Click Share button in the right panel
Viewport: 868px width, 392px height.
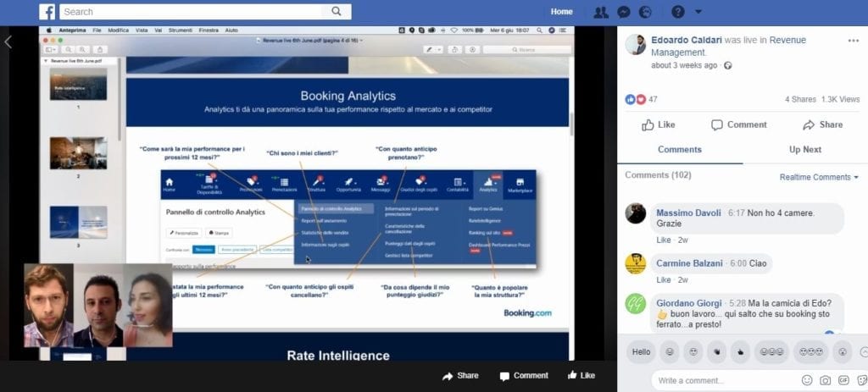(x=822, y=125)
